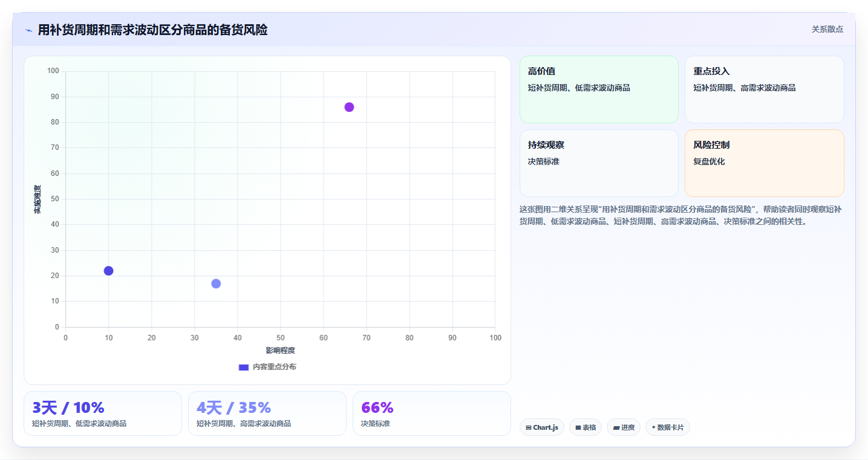Screen dimensions: 868x460
Task: Click the description paragraph starting 这张图用二维关系
Action: click(x=680, y=215)
